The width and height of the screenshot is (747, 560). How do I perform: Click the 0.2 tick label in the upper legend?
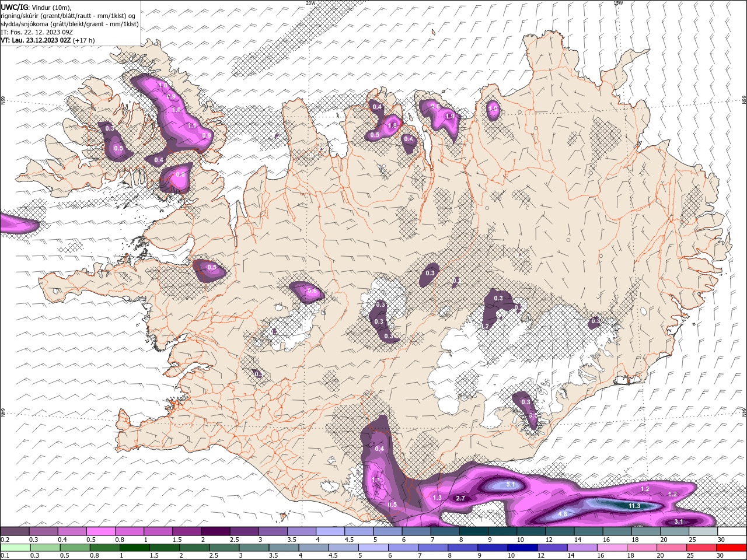point(4,540)
